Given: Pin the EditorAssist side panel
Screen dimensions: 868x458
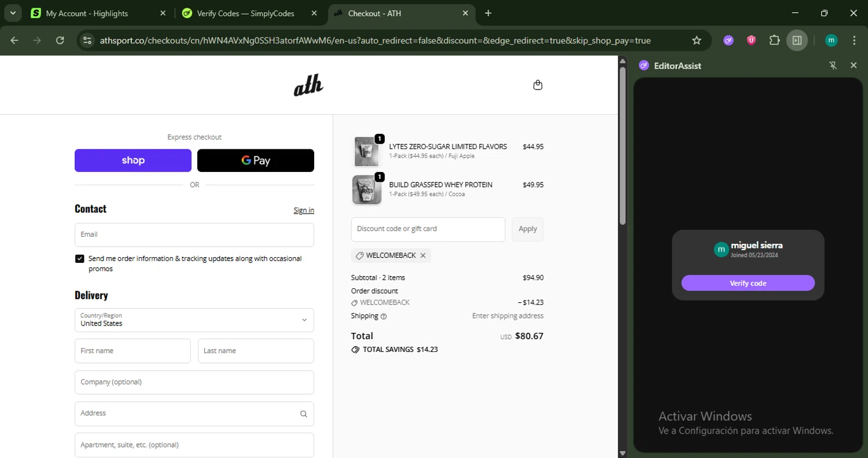Looking at the screenshot, I should [x=833, y=65].
